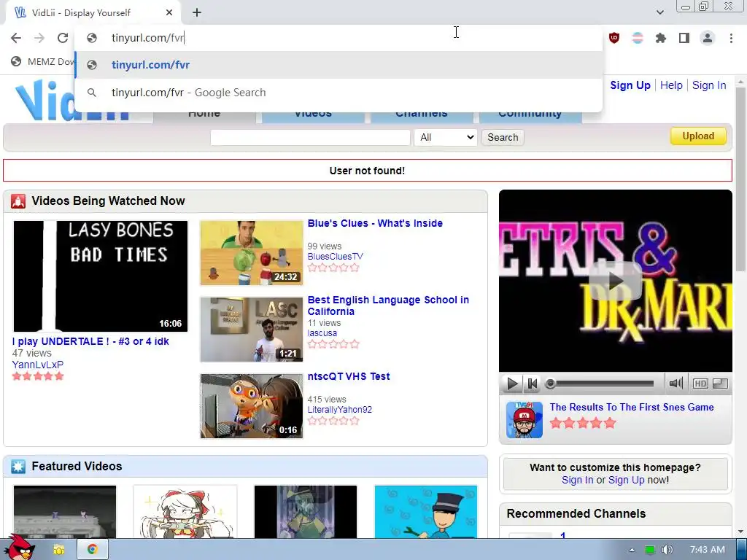The image size is (747, 560).
Task: Visit the BluesCluesTV channel
Action: (335, 257)
